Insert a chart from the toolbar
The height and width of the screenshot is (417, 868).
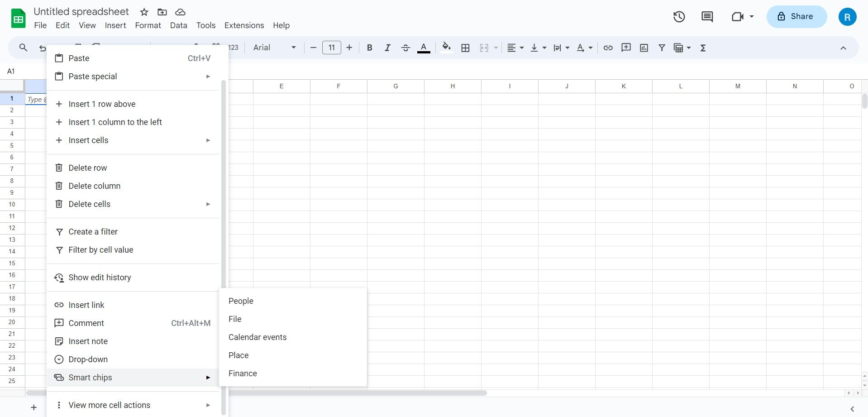point(644,48)
